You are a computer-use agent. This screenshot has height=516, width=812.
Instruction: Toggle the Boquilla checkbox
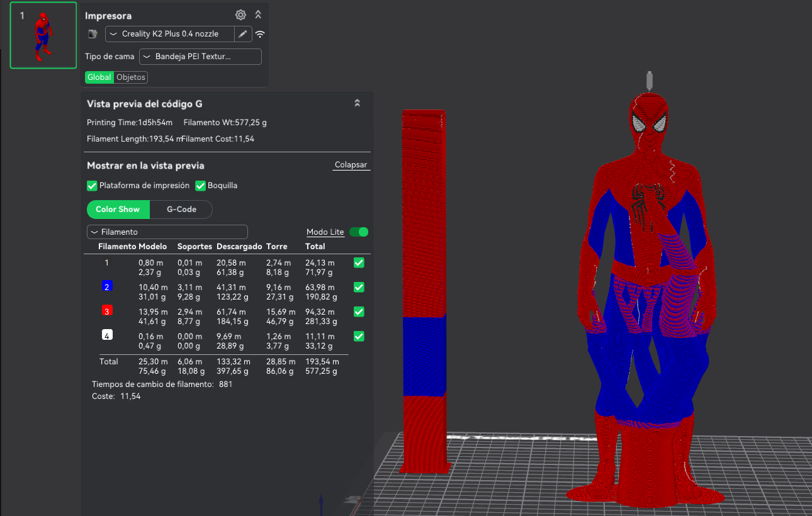point(201,186)
